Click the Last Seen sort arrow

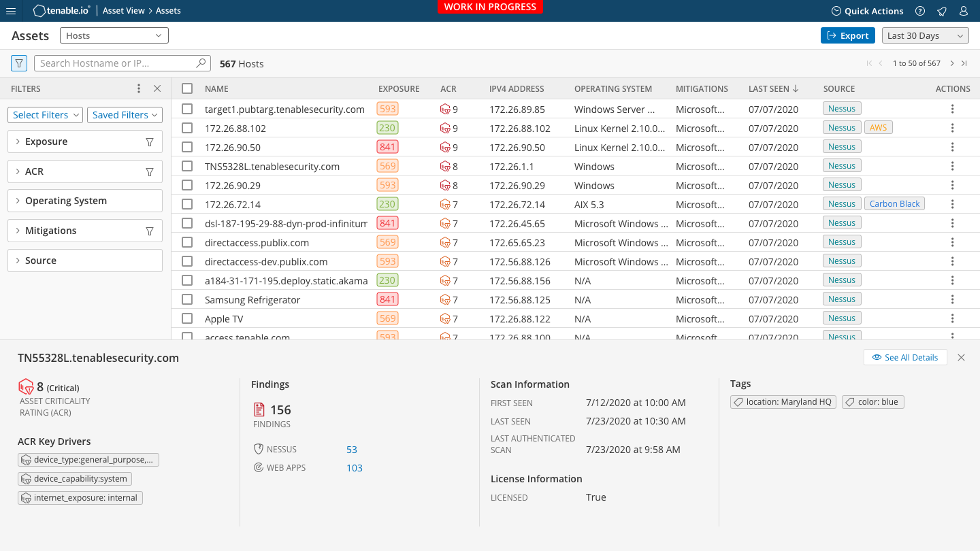point(796,88)
